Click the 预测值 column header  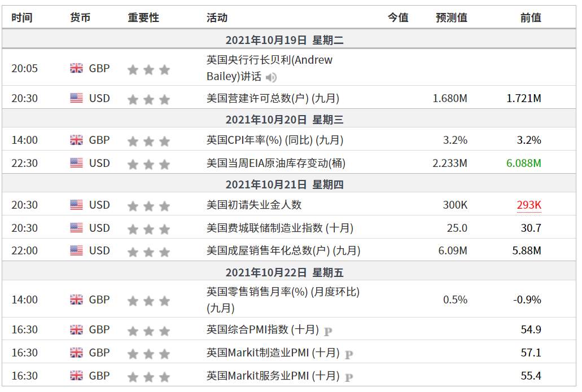point(452,17)
